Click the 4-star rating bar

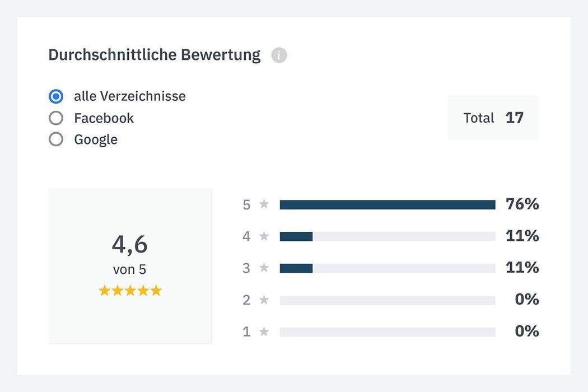tap(388, 237)
